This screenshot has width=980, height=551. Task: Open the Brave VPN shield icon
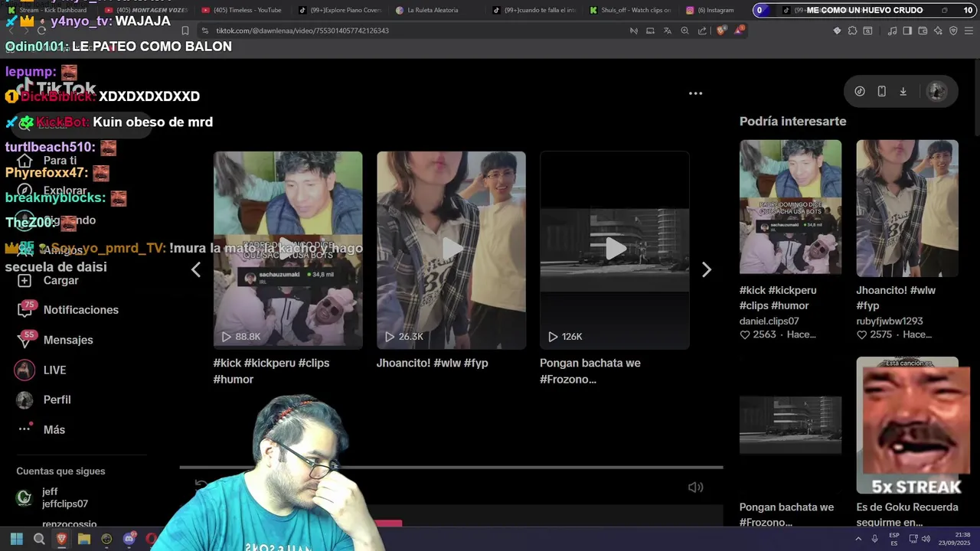(953, 31)
